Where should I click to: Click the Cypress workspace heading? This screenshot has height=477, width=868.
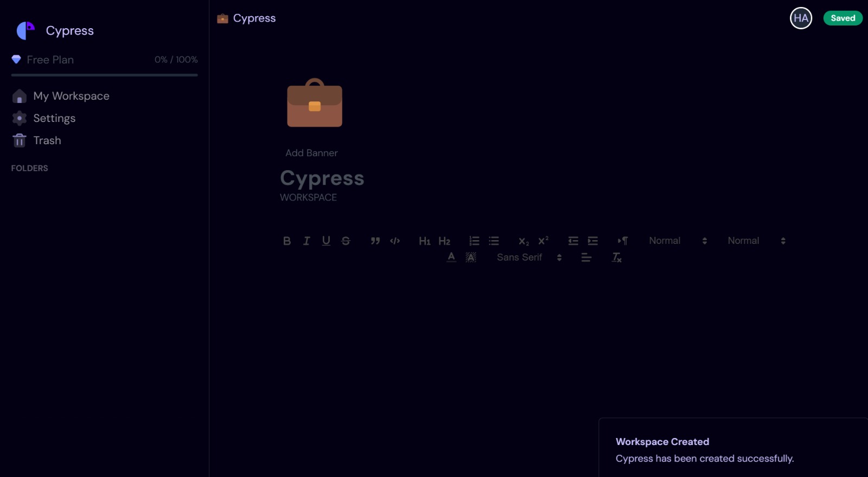(x=322, y=178)
